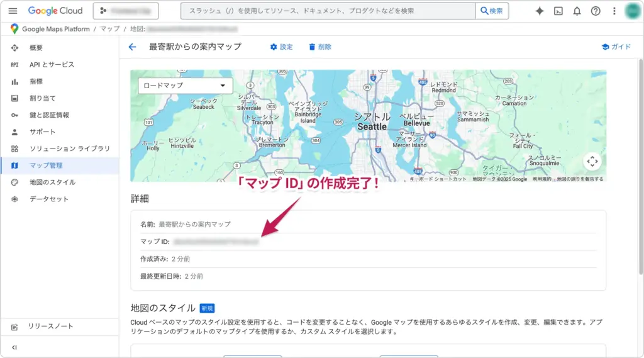The width and height of the screenshot is (644, 358).
Task: Open 設定 gear button
Action: click(281, 47)
